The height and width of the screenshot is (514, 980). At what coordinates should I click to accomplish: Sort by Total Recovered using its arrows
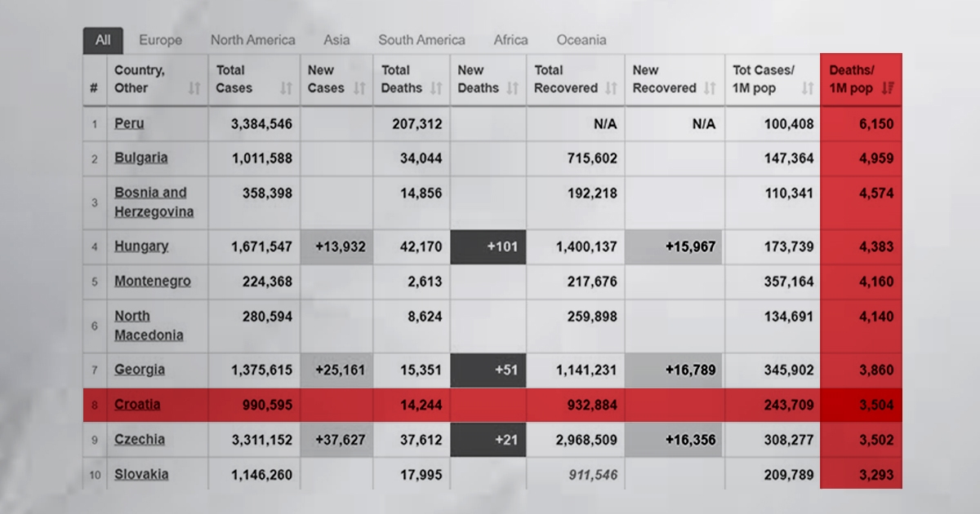[x=610, y=88]
